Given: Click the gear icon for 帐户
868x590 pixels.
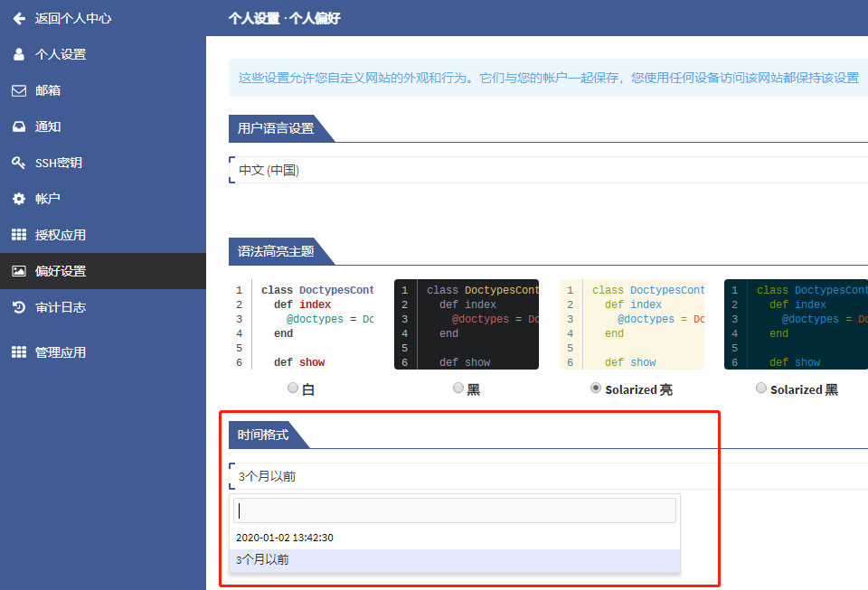Looking at the screenshot, I should pos(19,199).
